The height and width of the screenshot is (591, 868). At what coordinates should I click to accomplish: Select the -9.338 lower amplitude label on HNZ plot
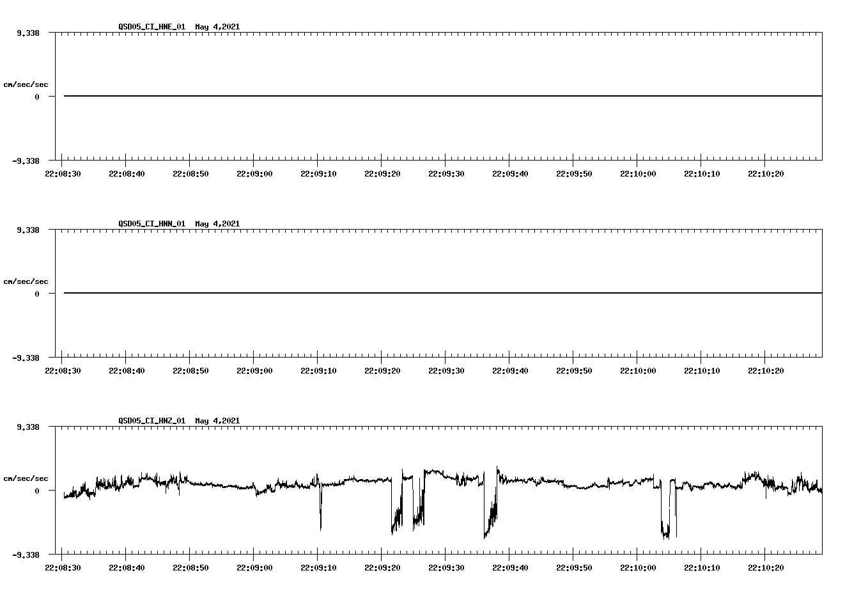click(27, 555)
